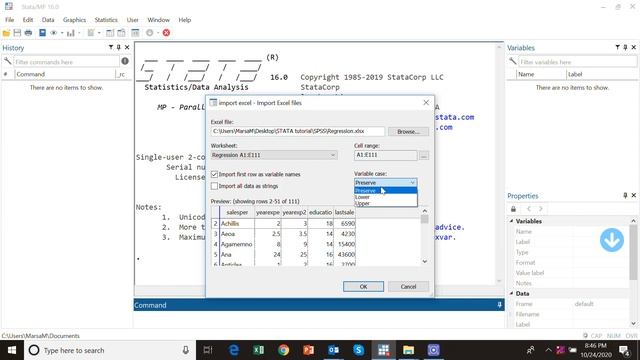Click the wrench icon in Variables filter

point(513,61)
